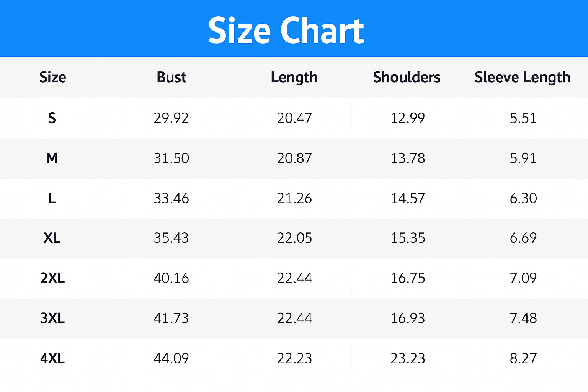Click bust value 29.92
Image resolution: width=588 pixels, height=392 pixels.
171,118
